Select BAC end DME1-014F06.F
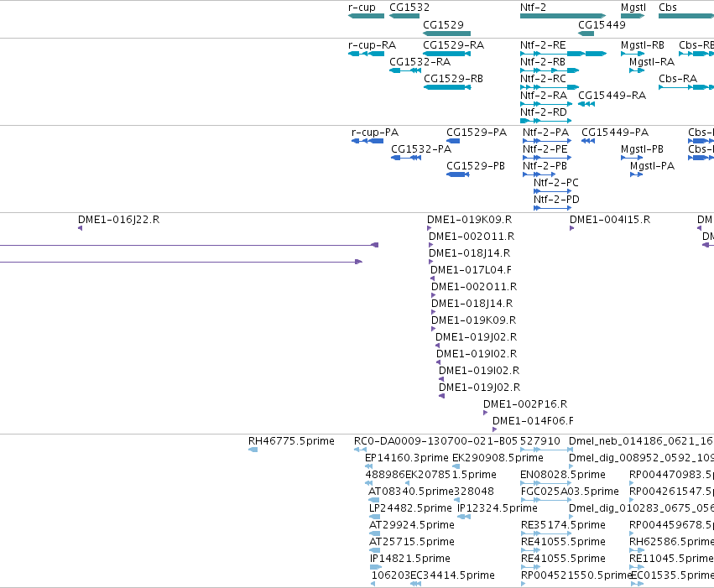The image size is (714, 588). (x=533, y=421)
